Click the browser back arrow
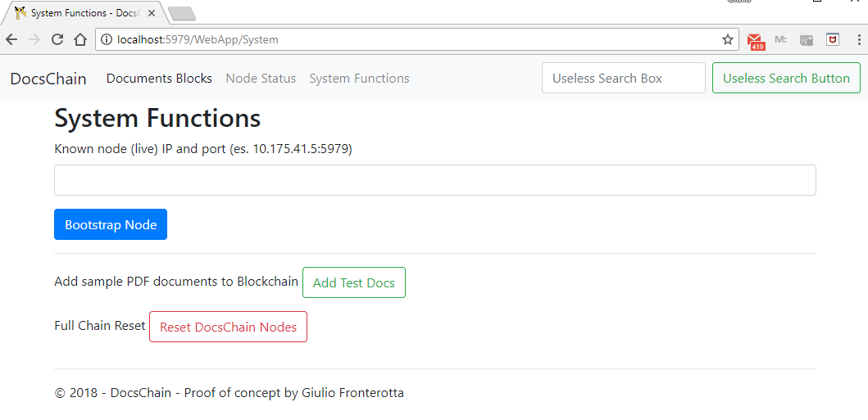Viewport: 868px width, 420px height. (x=11, y=39)
